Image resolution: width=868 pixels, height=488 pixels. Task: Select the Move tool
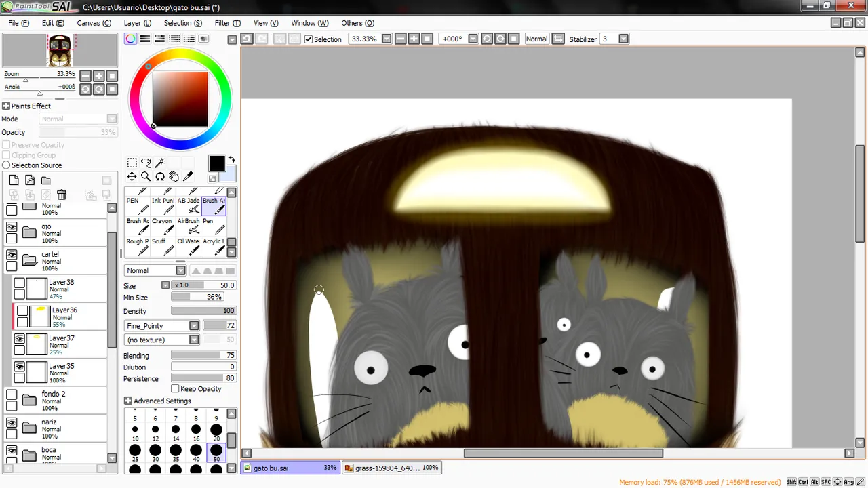click(x=132, y=176)
